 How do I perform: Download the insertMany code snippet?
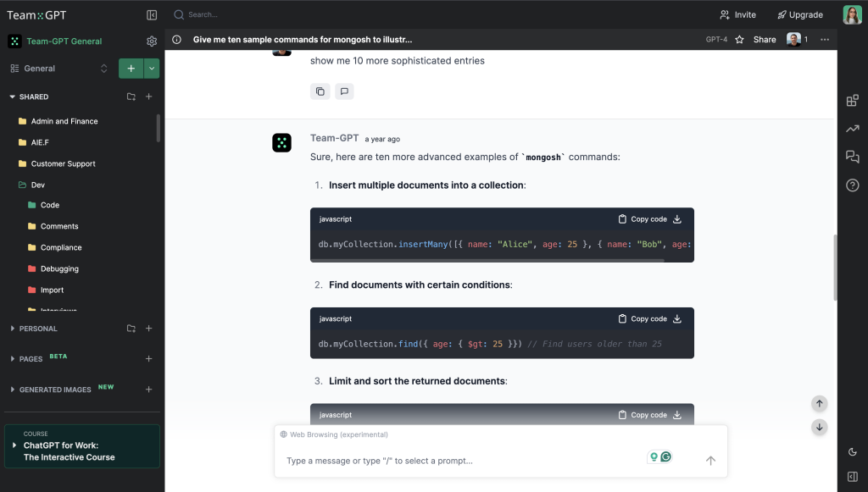(677, 219)
